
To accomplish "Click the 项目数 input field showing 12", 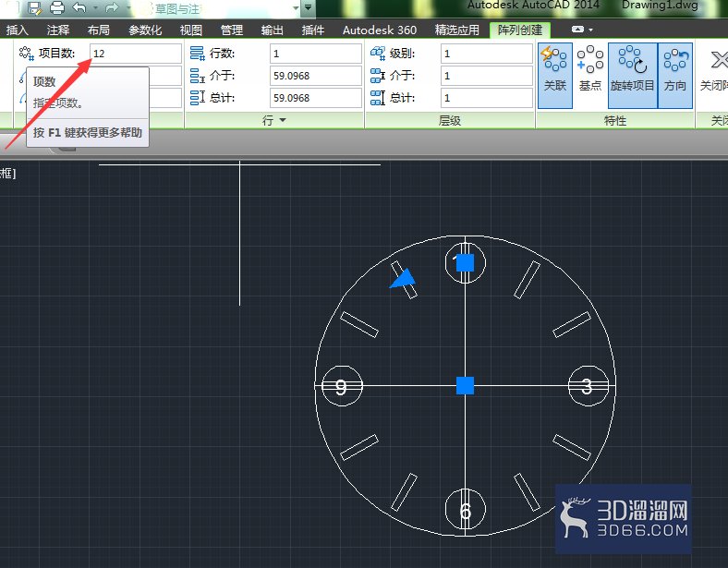I will click(x=136, y=54).
